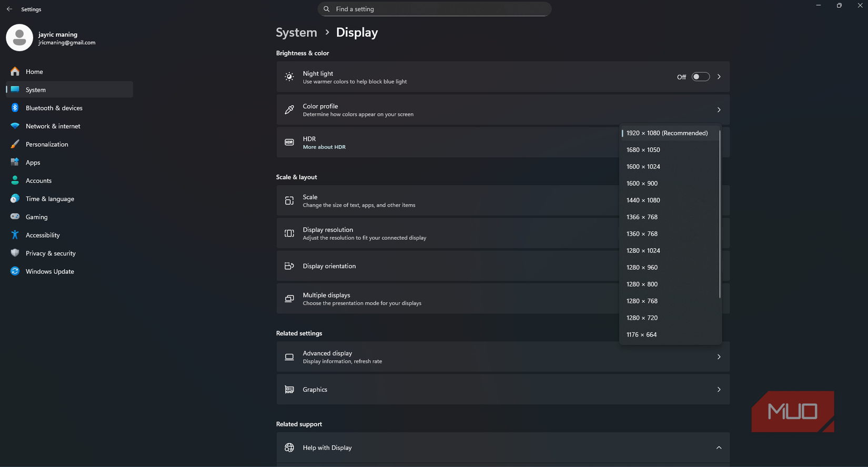The width and height of the screenshot is (868, 467).
Task: Pick 1280 × 800 resolution option
Action: 670,285
